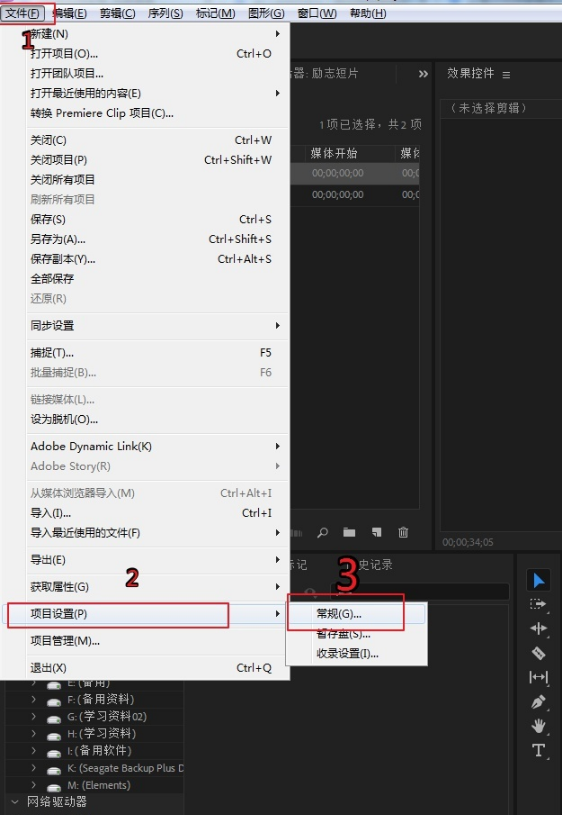Open the 编辑(E) menu
This screenshot has height=815, width=565.
(70, 13)
